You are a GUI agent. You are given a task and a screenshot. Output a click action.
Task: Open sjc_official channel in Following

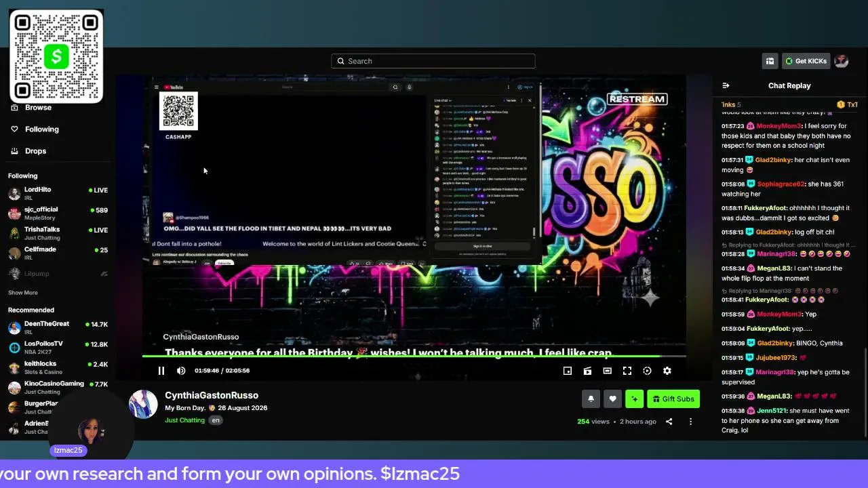coord(58,213)
